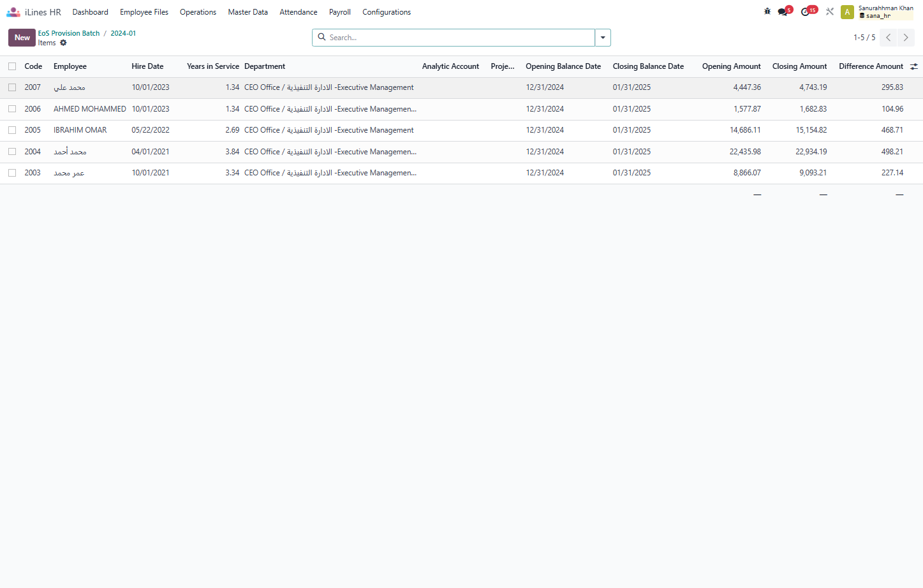Click the search magnifier icon
The image size is (923, 588).
pyautogui.click(x=322, y=38)
